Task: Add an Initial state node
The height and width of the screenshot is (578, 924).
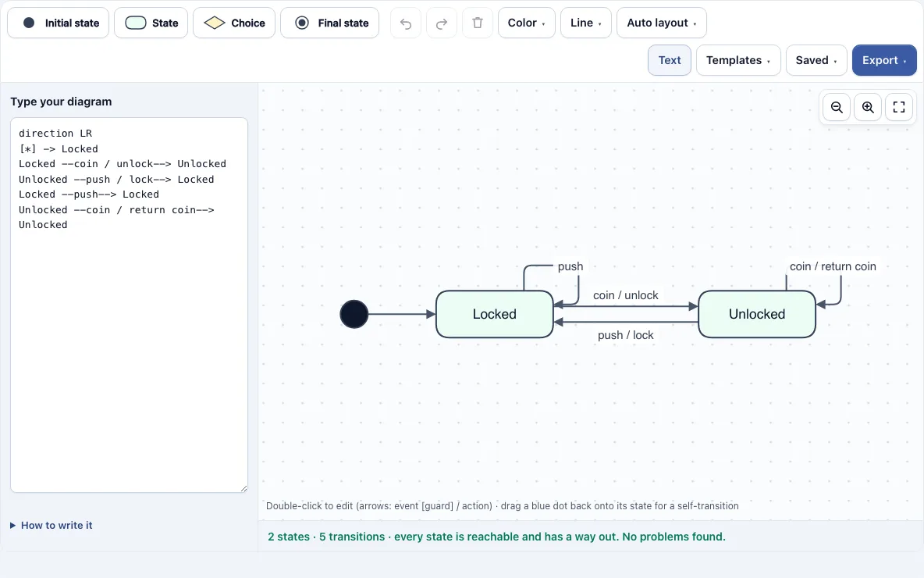Action: 58,23
